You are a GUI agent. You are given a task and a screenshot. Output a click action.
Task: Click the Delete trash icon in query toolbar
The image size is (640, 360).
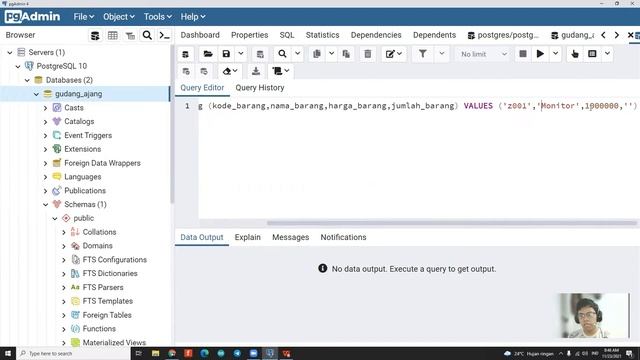[x=368, y=54]
